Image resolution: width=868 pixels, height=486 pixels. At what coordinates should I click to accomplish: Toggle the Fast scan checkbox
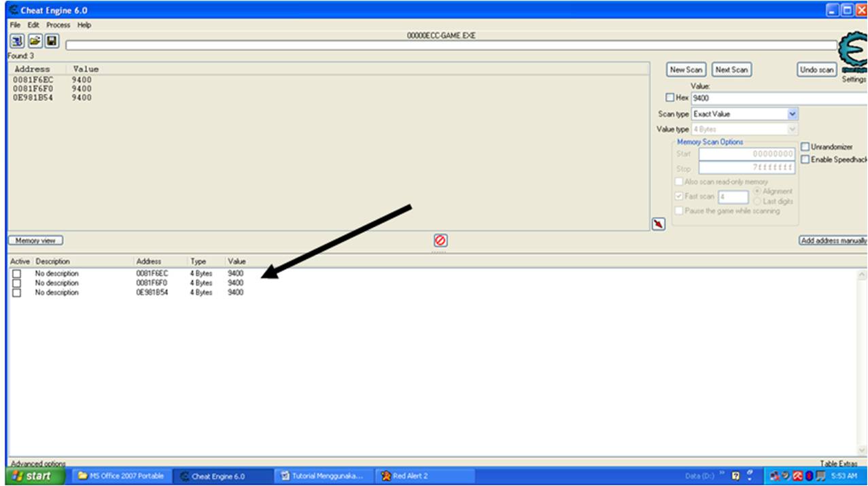pyautogui.click(x=679, y=196)
